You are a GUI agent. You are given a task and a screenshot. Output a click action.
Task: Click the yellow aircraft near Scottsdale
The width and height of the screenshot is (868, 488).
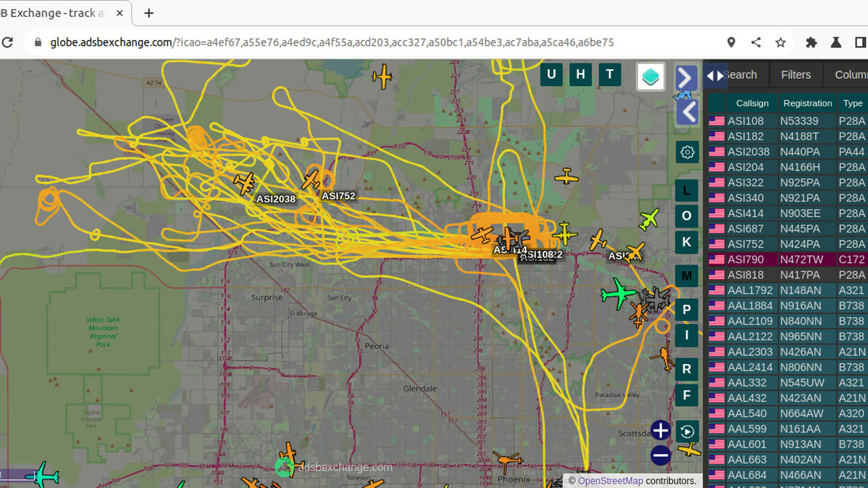tap(689, 449)
